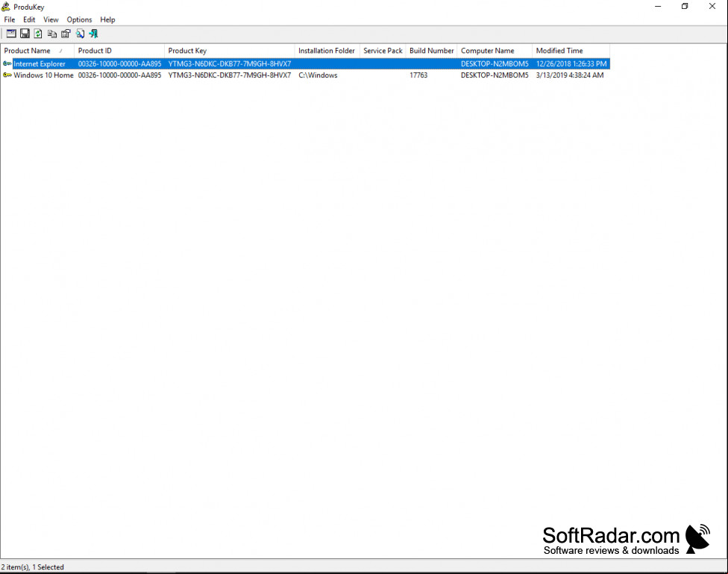Click Product ID in Windows 10 Home row
This screenshot has width=728, height=574.
pos(120,75)
